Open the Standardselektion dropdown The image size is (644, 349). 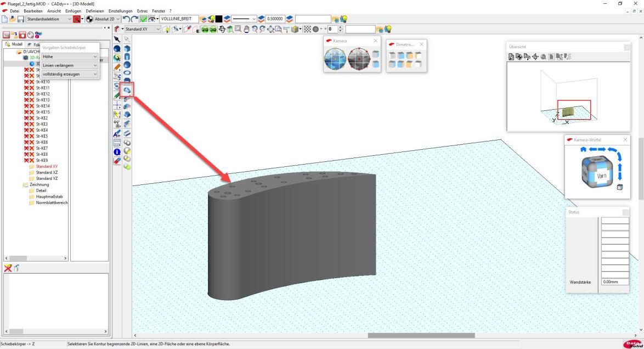pyautogui.click(x=69, y=19)
